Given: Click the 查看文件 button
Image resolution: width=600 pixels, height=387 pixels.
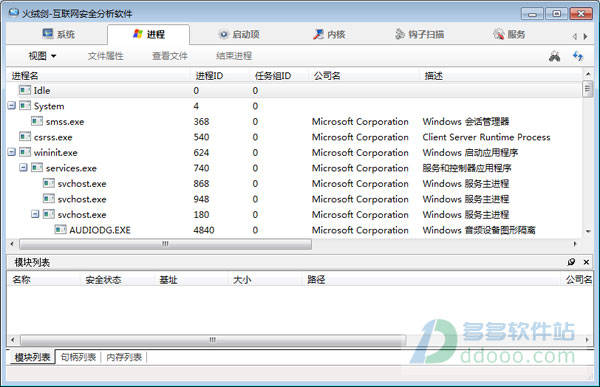Looking at the screenshot, I should (170, 56).
